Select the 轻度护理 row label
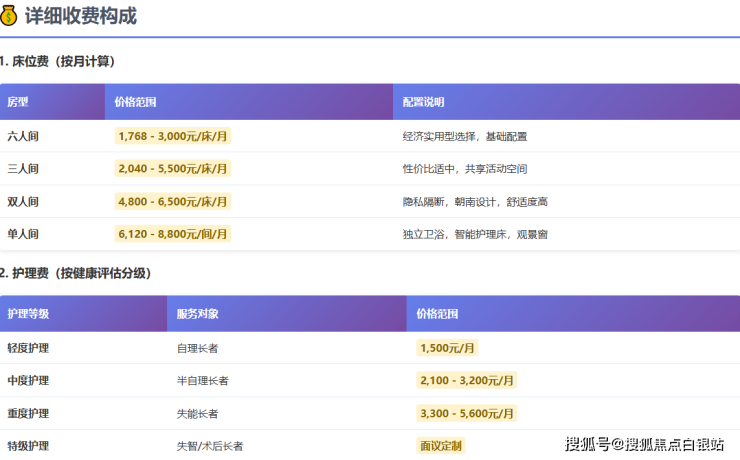740x460 pixels. coord(28,348)
